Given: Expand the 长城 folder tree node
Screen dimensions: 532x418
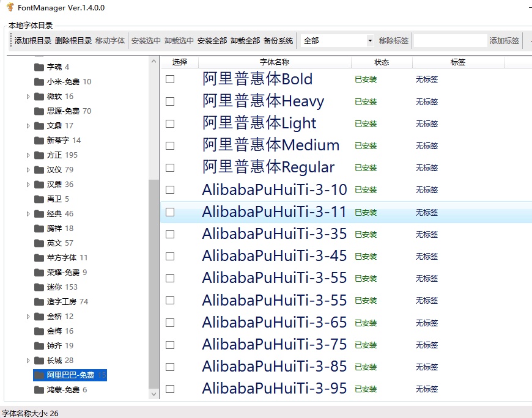Looking at the screenshot, I should click(x=29, y=360).
